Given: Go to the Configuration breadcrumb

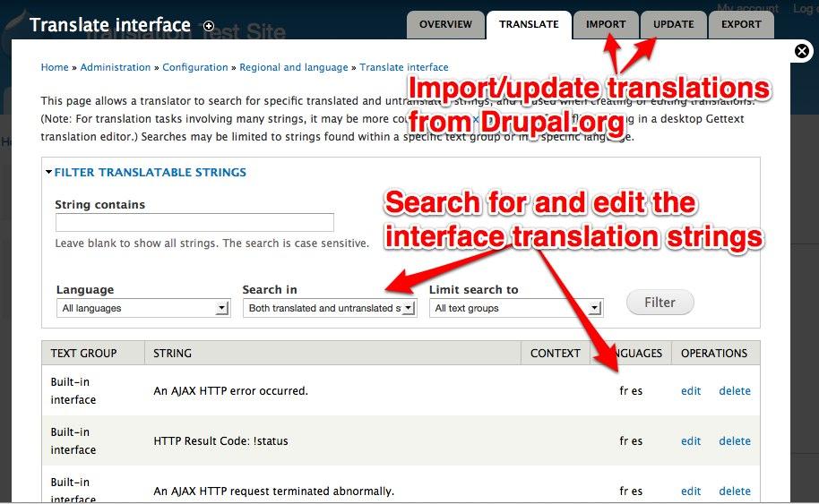Looking at the screenshot, I should click(x=195, y=67).
